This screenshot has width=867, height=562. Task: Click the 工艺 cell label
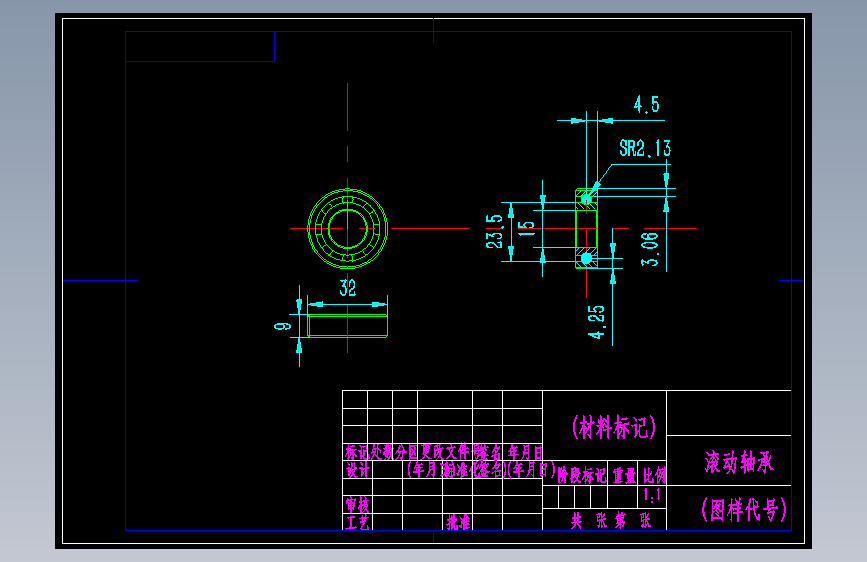point(357,522)
